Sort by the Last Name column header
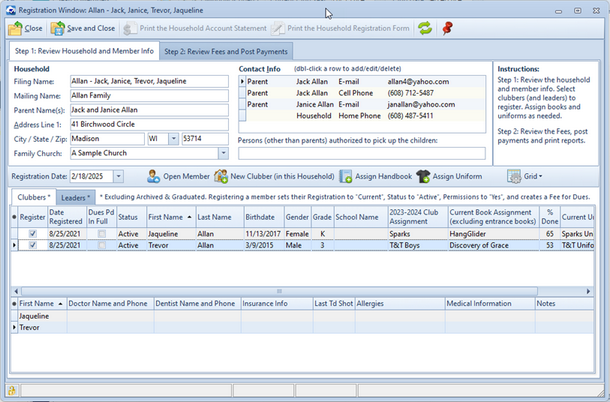This screenshot has width=610, height=402. (213, 216)
